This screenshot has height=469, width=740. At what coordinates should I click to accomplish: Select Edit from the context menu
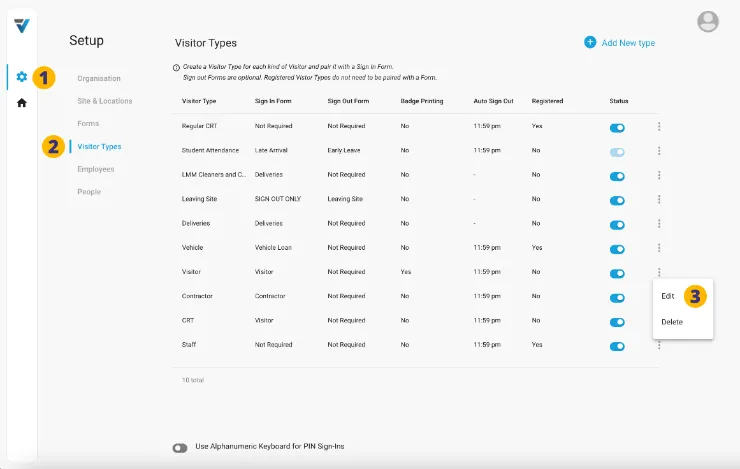pyautogui.click(x=668, y=296)
